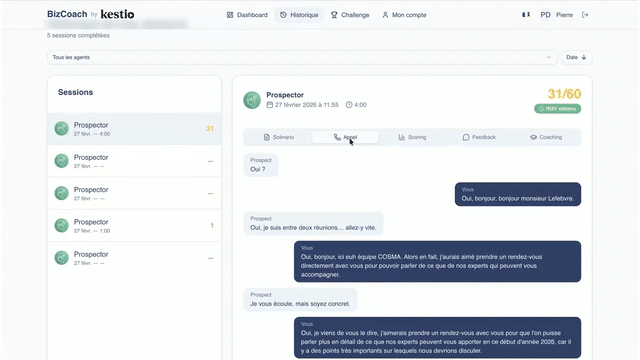This screenshot has height=360, width=640.
Task: Click the RDV obtenu badge
Action: coord(558,109)
